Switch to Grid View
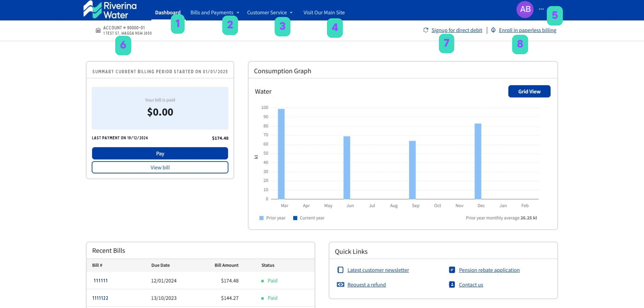Screen dimensions: 644x308 click(529, 91)
